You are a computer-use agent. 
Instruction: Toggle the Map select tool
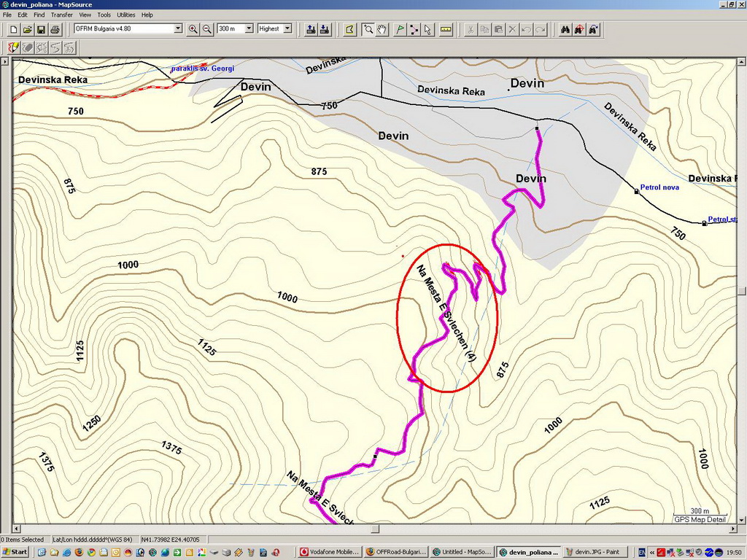(x=349, y=29)
